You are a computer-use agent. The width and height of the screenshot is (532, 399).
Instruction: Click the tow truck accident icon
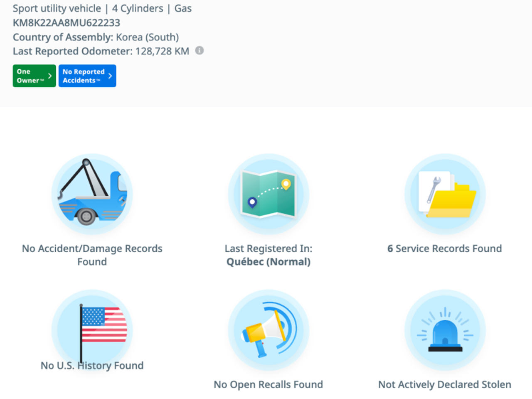pos(92,194)
